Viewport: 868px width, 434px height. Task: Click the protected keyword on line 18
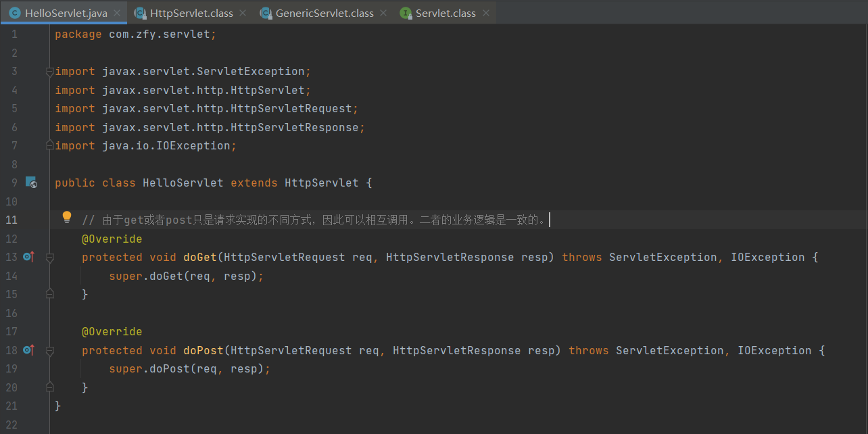click(x=112, y=350)
